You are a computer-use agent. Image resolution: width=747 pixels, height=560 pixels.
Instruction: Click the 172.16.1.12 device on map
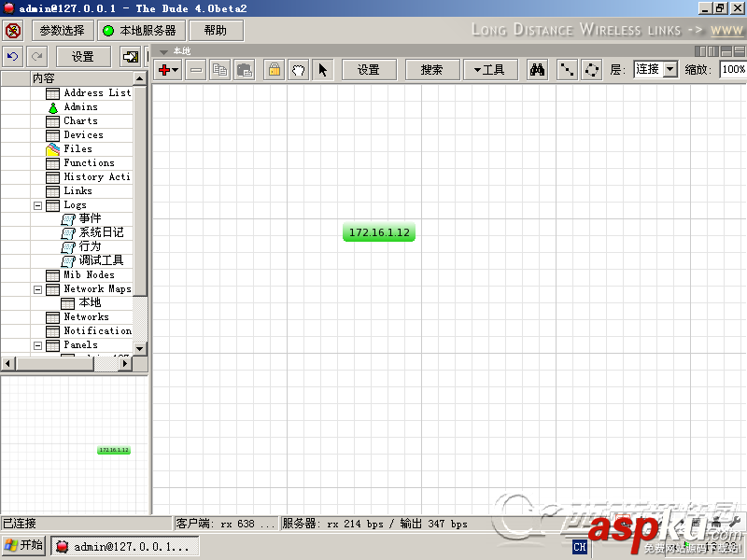point(379,232)
